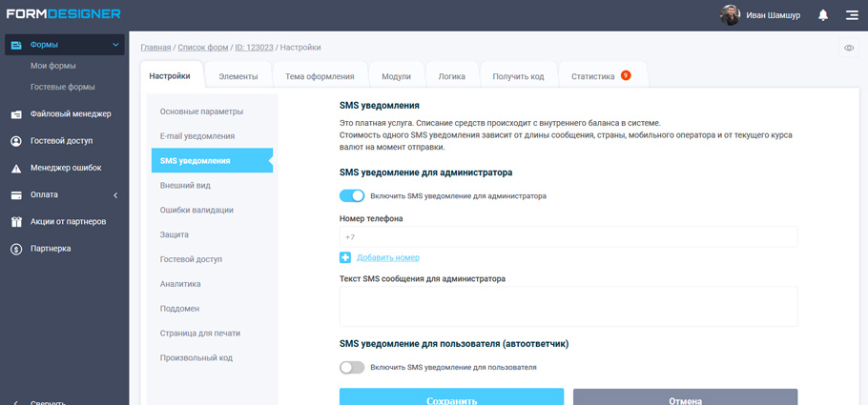Click the FormDesigner logo
Screen dimensions: 868x405
[x=63, y=14]
